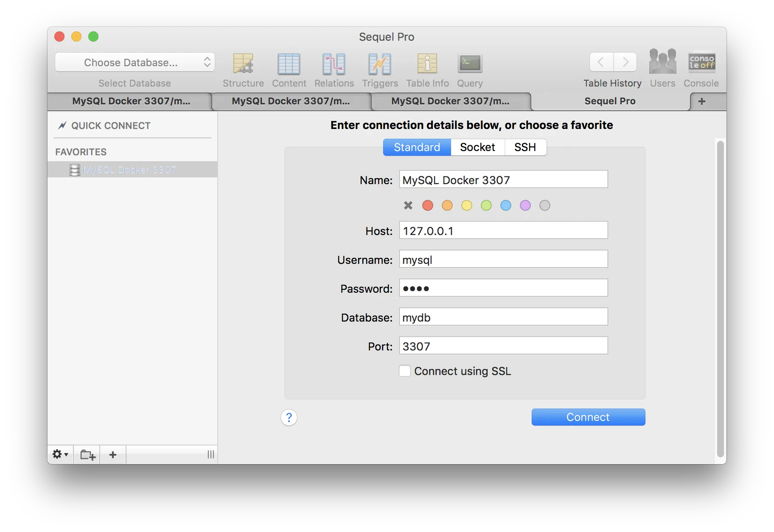The height and width of the screenshot is (532, 774).
Task: Zoom the Sequel Pro window
Action: point(93,36)
